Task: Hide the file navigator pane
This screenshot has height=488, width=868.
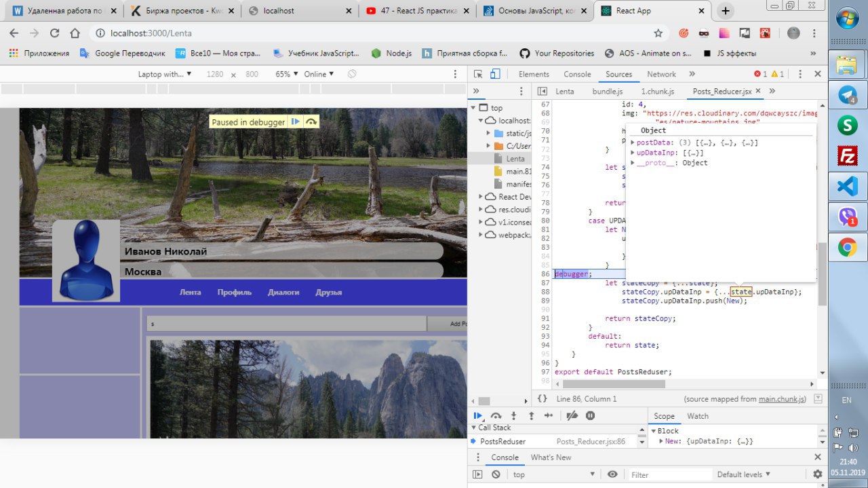Action: [x=542, y=92]
